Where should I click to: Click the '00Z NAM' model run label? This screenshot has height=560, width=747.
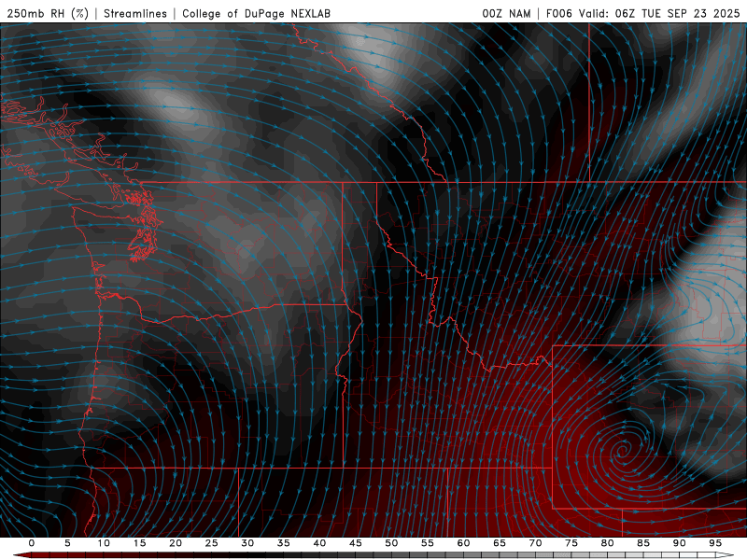(x=506, y=13)
